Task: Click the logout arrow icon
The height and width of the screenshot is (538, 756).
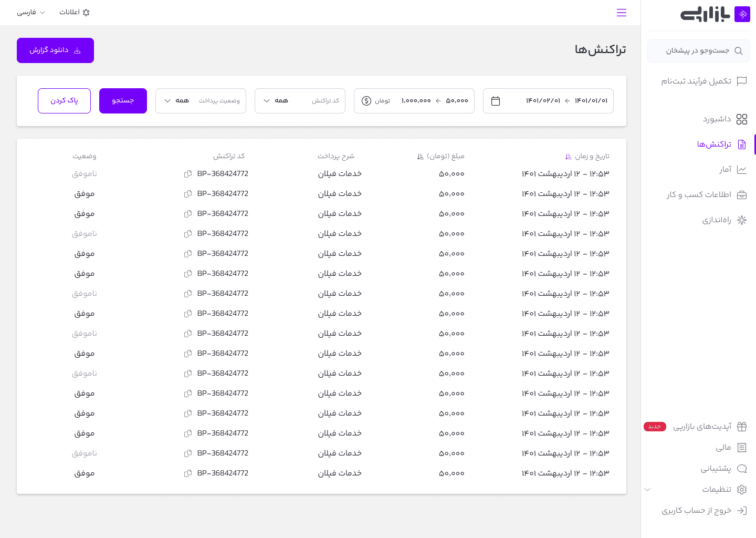Action: pos(742,511)
